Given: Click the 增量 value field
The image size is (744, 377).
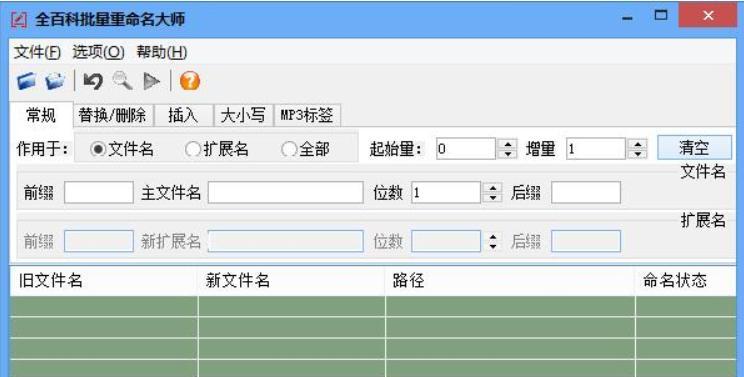Looking at the screenshot, I should point(595,149).
